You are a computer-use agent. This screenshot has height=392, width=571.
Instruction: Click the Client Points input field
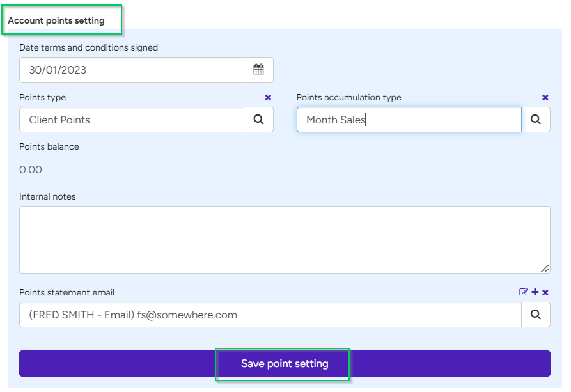point(132,120)
